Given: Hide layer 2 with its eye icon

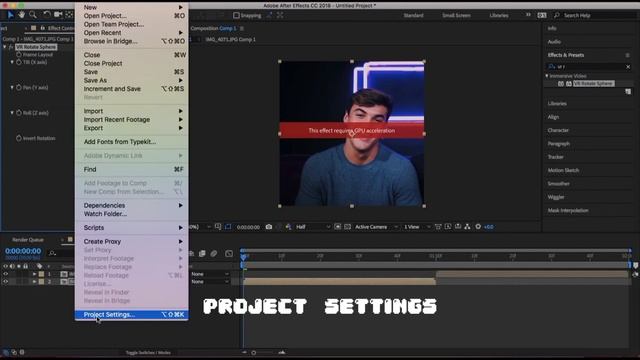Looking at the screenshot, I should 5,282.
